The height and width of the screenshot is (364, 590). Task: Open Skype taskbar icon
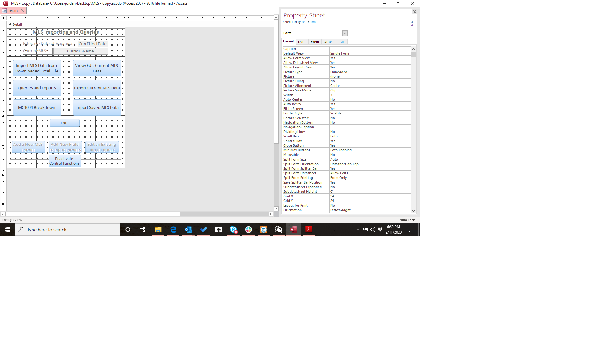coord(234,230)
